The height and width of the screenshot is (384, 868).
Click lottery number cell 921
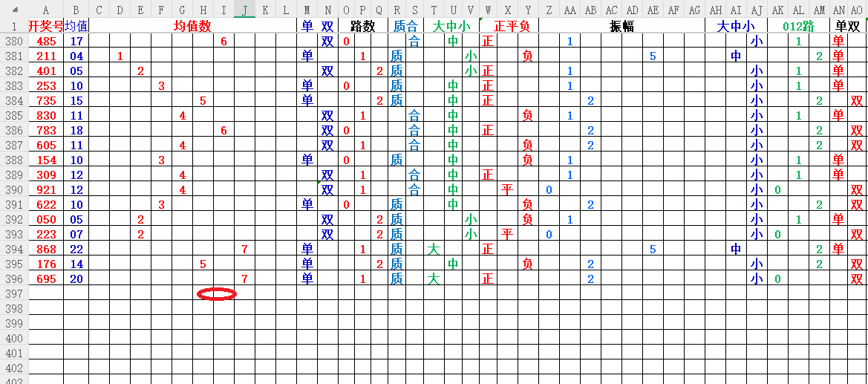click(45, 189)
